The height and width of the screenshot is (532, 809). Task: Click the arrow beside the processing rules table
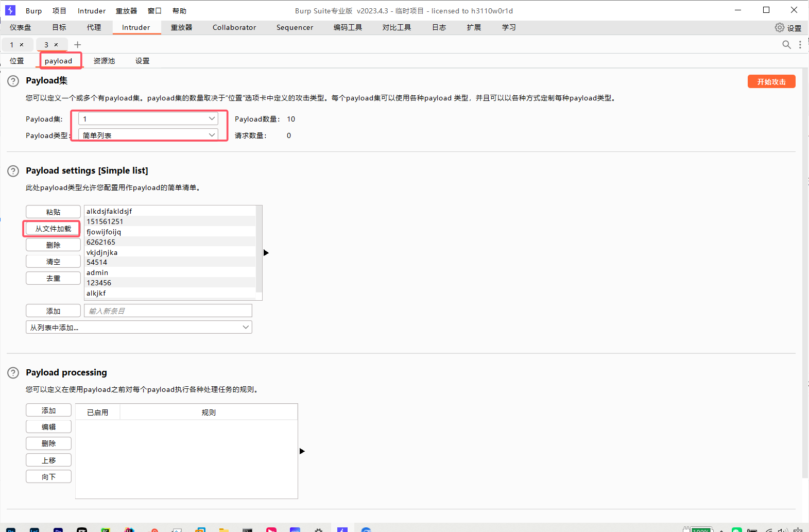(x=302, y=451)
